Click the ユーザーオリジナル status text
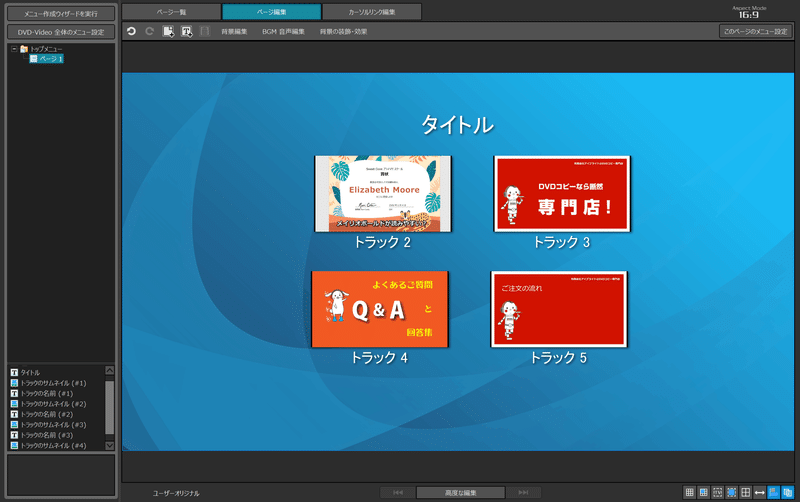Screen dimensions: 800x502 pos(176,493)
